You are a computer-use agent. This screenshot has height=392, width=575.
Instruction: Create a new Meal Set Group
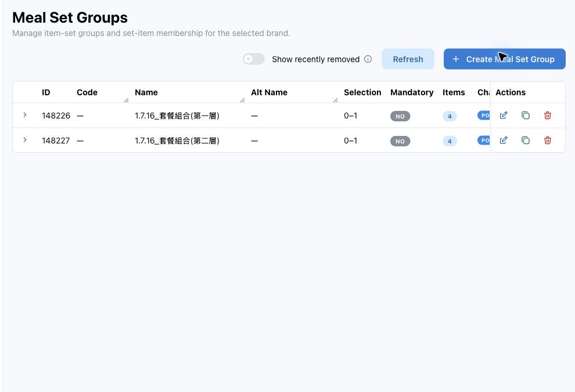click(504, 59)
